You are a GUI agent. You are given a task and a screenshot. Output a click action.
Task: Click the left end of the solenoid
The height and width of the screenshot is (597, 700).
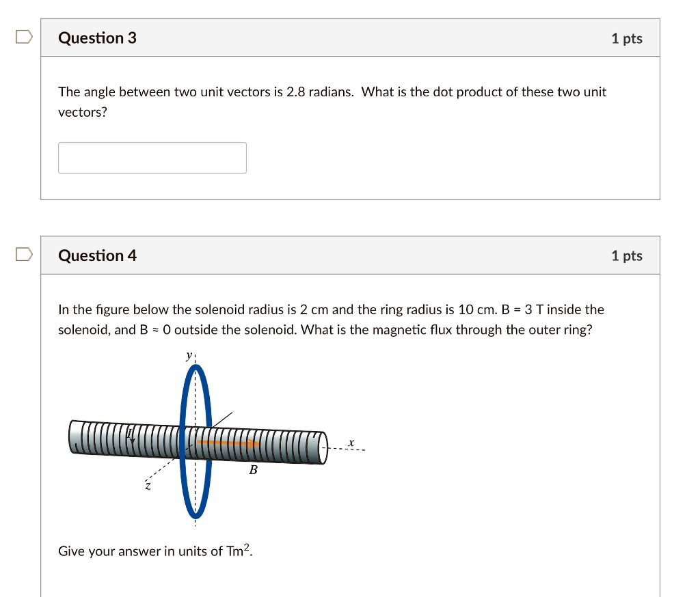coord(74,437)
